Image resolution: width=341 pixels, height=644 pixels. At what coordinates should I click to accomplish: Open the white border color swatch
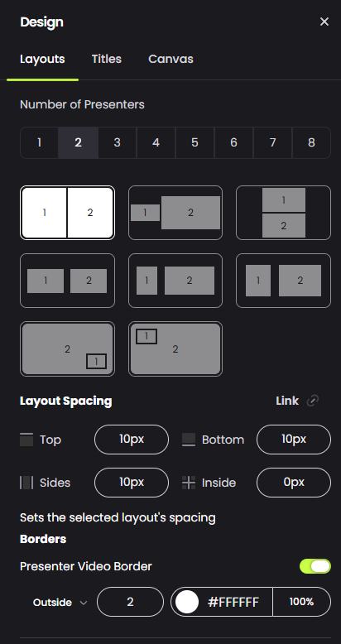[x=187, y=602]
